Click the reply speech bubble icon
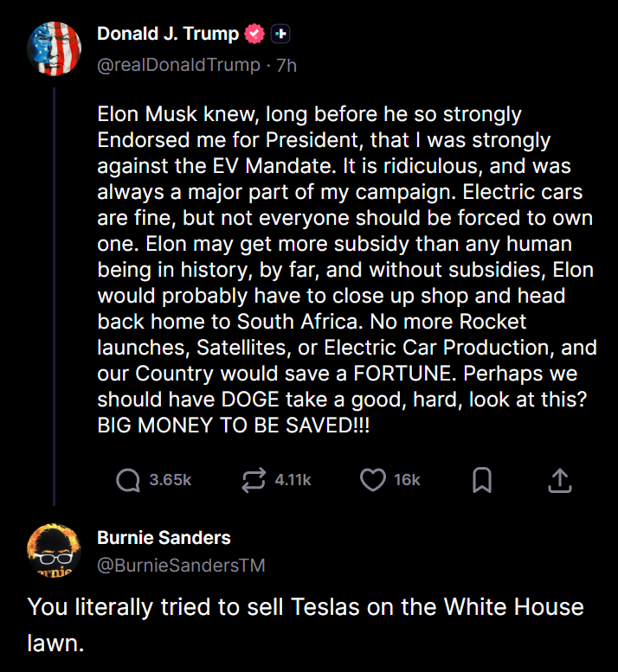 128,479
